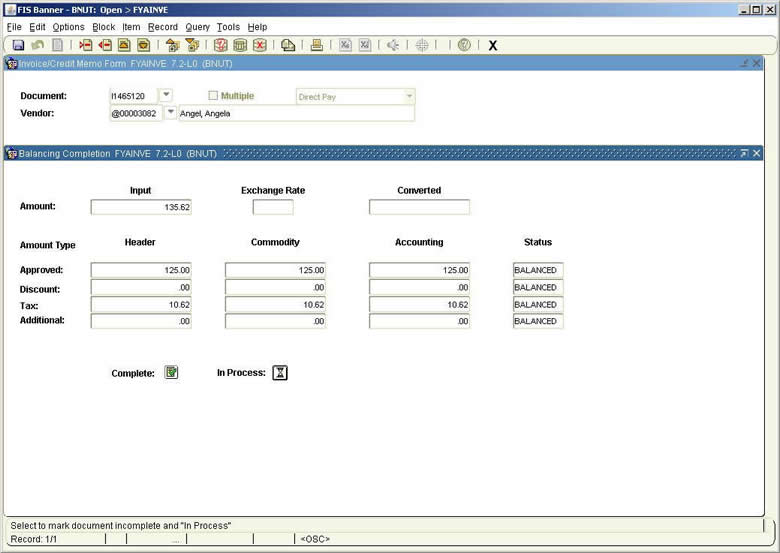780x553 pixels.
Task: Click the Insert Record toolbar icon
Action: coord(85,45)
